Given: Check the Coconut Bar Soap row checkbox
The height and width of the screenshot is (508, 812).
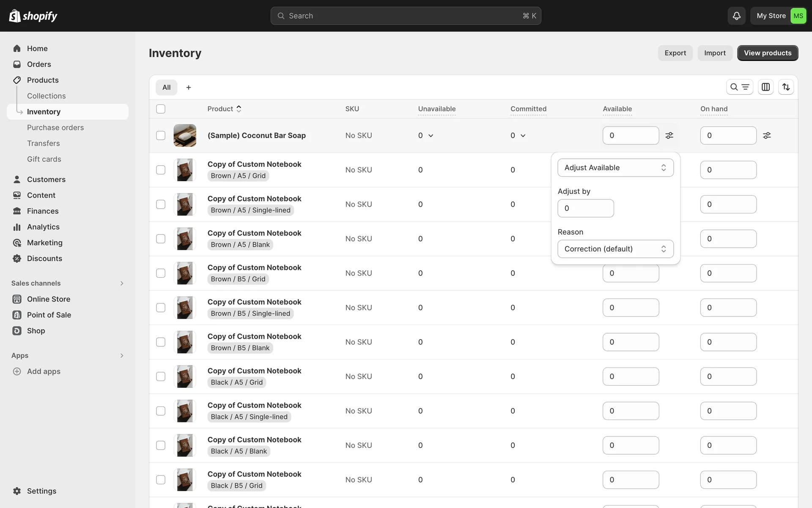Looking at the screenshot, I should pyautogui.click(x=161, y=135).
